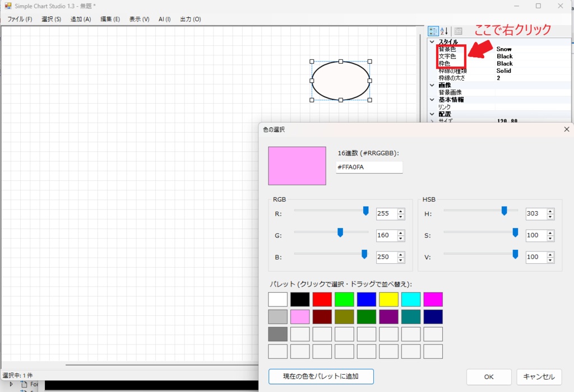This screenshot has height=392, width=574.
Task: Select the ellipse shape on canvas
Action: click(340, 81)
